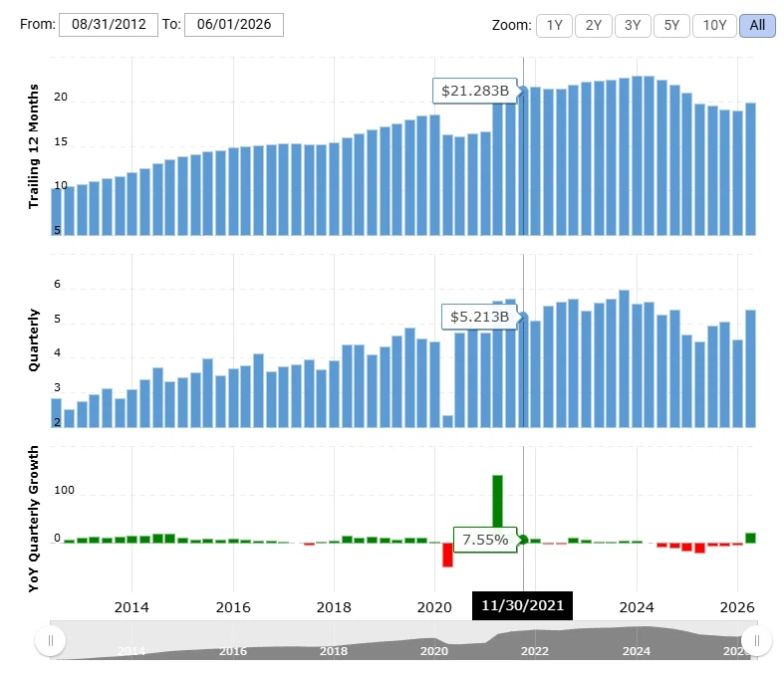Grab the right range navigator handle
The width and height of the screenshot is (784, 673).
click(x=756, y=640)
